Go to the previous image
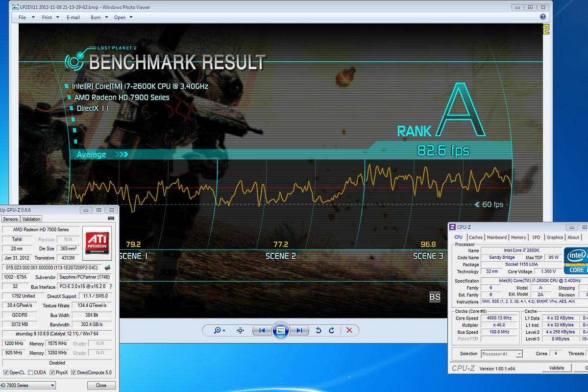This screenshot has height=392, width=588. pyautogui.click(x=262, y=330)
